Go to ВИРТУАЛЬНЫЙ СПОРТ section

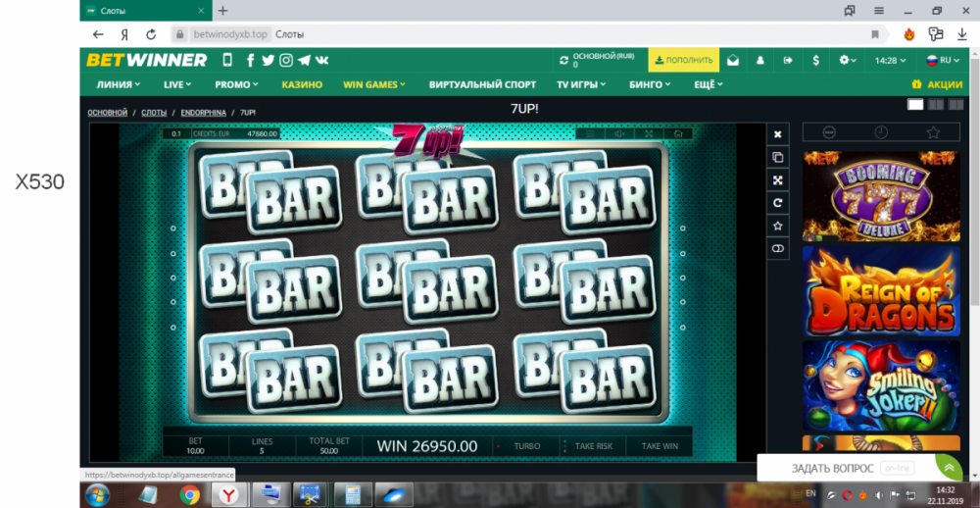pos(482,84)
